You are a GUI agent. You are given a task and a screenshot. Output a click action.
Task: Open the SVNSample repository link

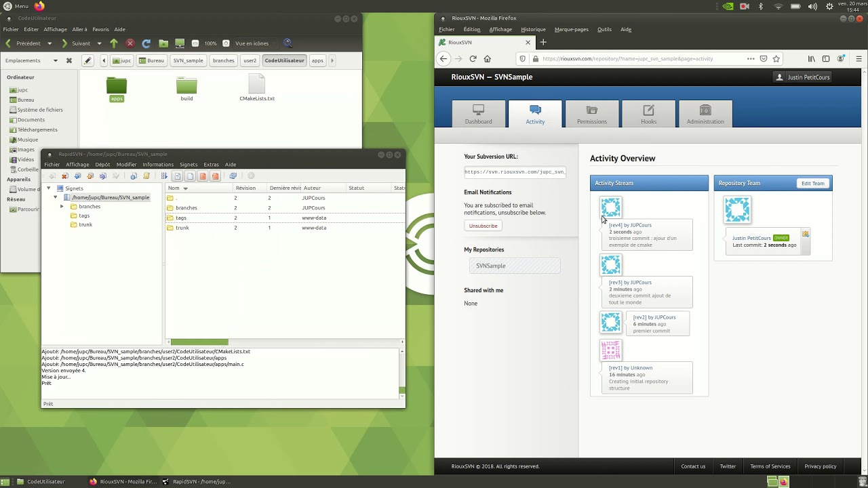(515, 266)
